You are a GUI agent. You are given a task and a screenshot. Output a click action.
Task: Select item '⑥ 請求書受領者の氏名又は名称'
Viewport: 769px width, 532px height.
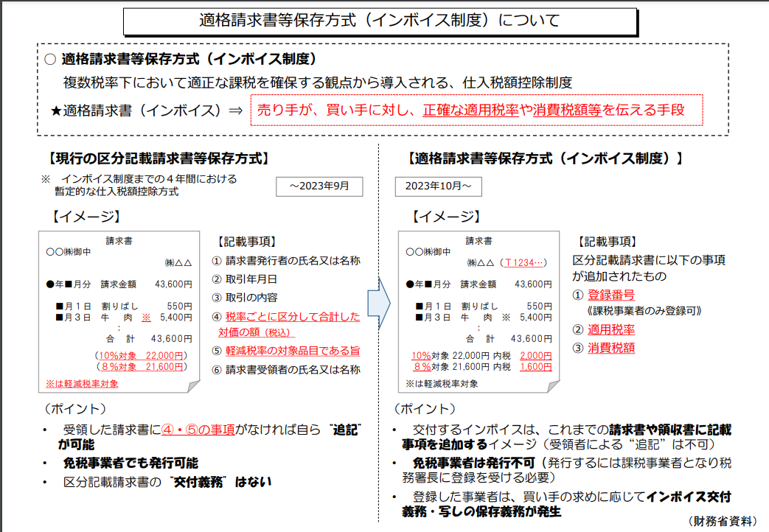coord(286,370)
